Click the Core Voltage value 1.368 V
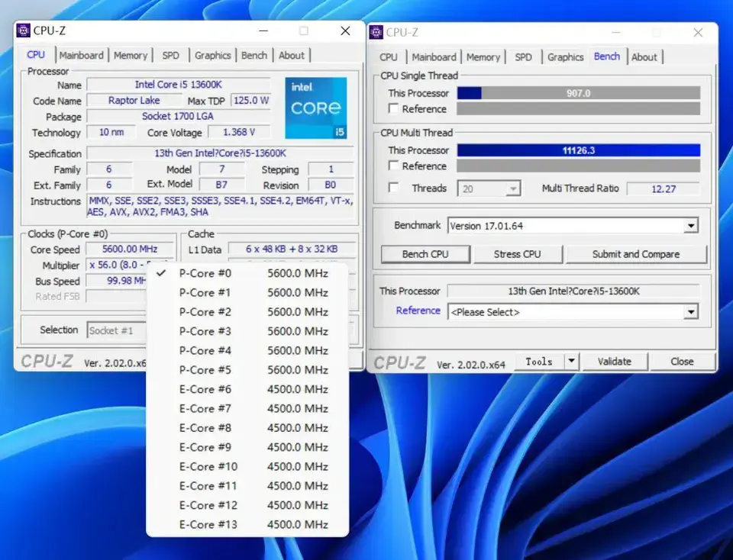The width and height of the screenshot is (733, 560). pyautogui.click(x=239, y=132)
